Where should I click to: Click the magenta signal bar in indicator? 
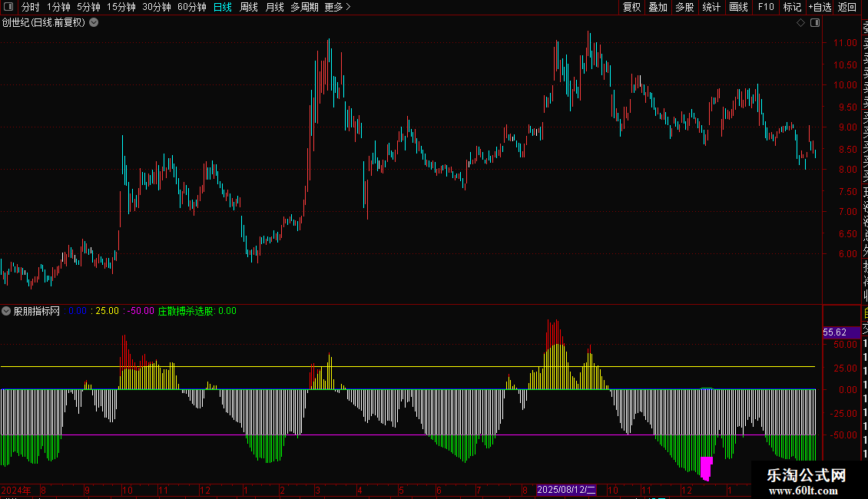[x=706, y=468]
